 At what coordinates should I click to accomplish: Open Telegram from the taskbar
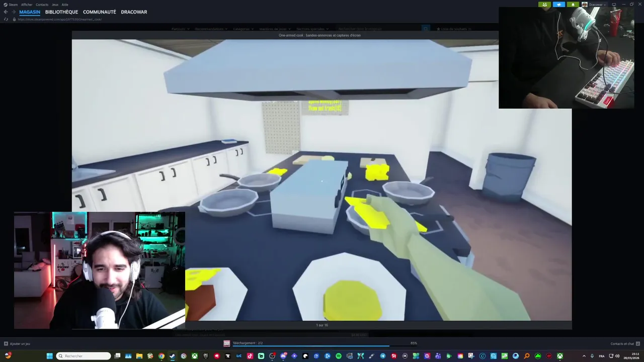[x=383, y=356]
